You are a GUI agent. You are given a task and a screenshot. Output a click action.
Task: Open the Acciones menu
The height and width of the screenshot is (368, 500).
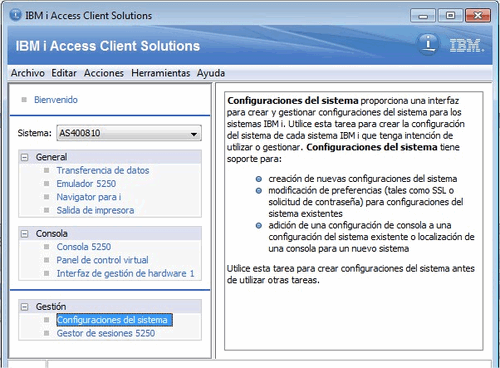pos(104,73)
